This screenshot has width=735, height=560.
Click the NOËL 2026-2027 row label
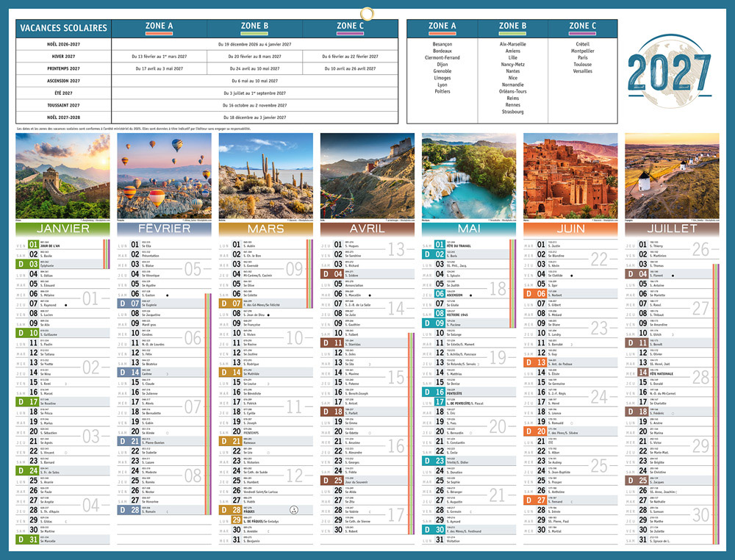click(x=64, y=44)
